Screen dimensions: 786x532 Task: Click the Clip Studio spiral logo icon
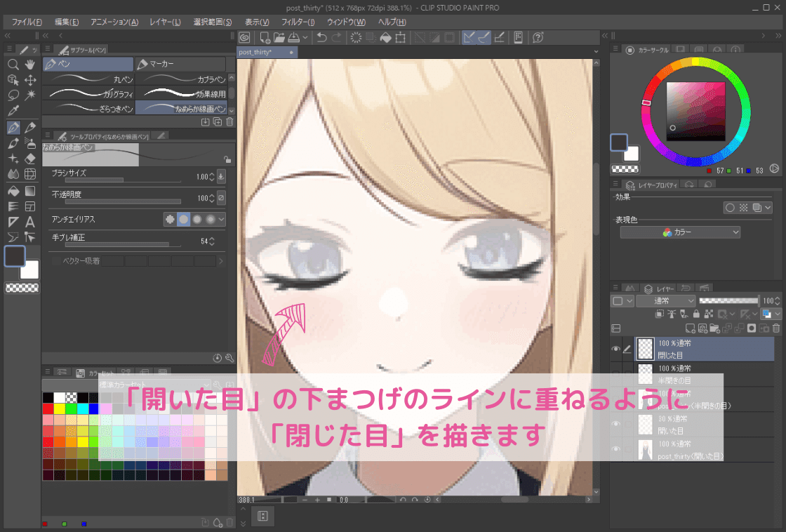click(x=245, y=38)
